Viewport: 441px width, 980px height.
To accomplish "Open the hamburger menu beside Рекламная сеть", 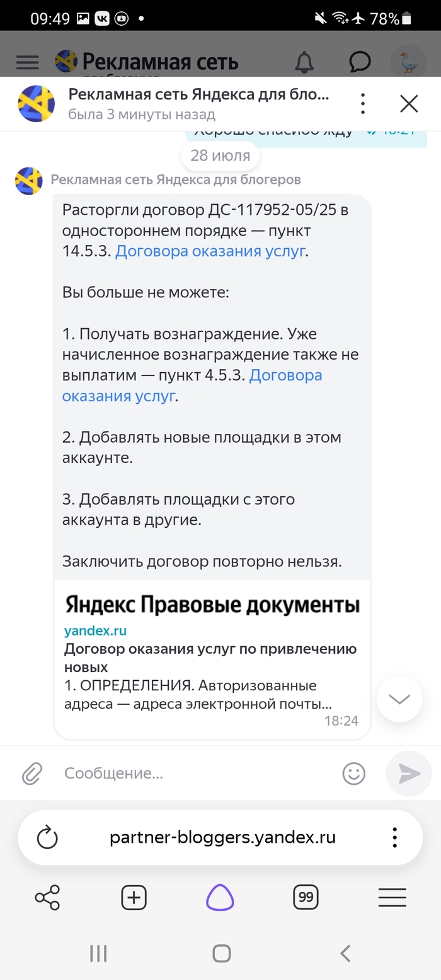I will point(27,62).
